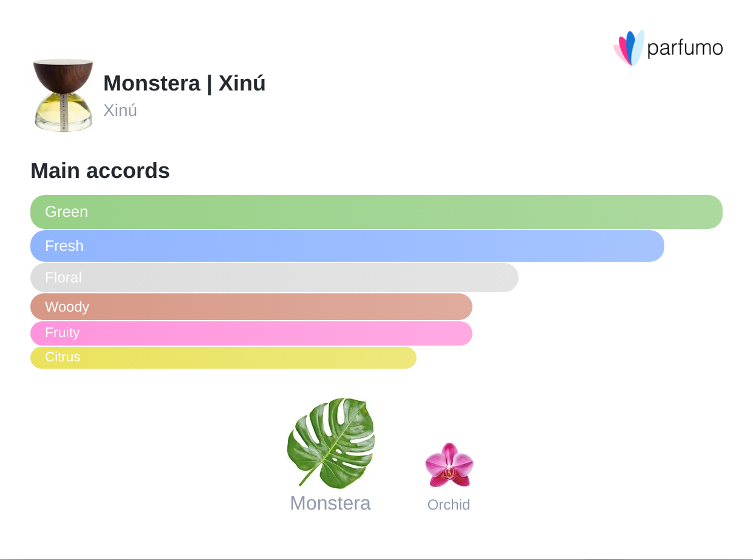753x560 pixels.
Task: Click the Main accords heading
Action: coord(100,171)
